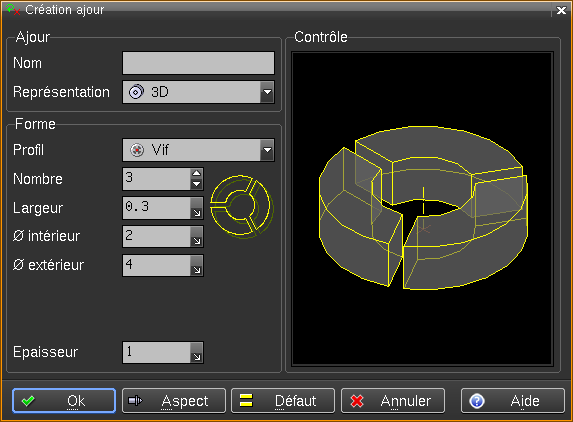Open the Ø extérieur field arrow
573x422 pixels.
point(197,265)
